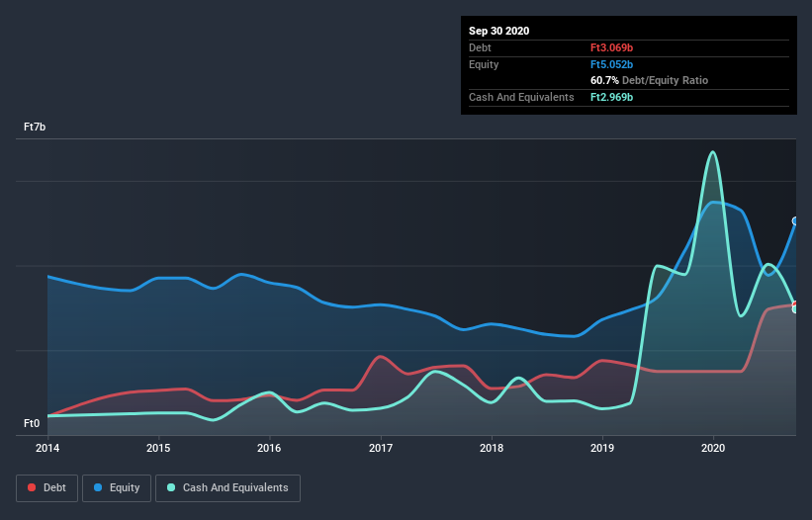Click the Ft5.052b equity value

(x=611, y=64)
